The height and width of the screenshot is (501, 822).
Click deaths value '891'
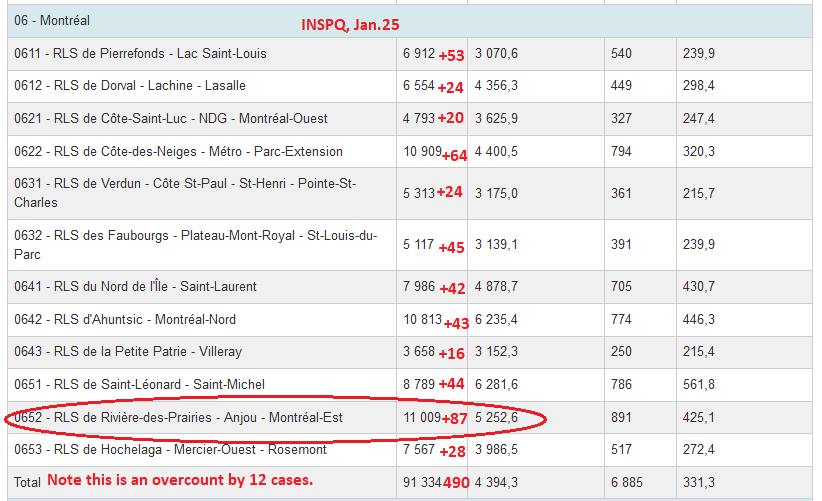click(621, 417)
